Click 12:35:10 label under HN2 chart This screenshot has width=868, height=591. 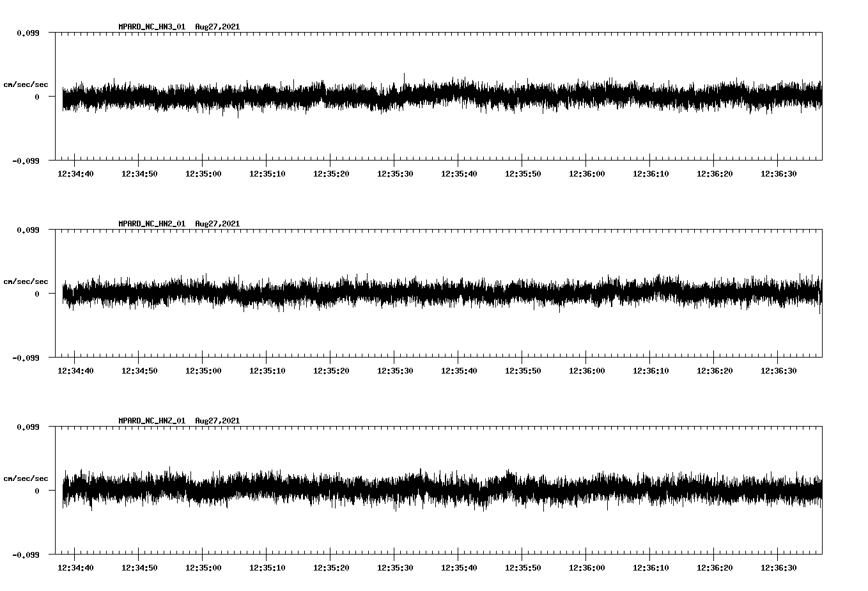(x=267, y=371)
